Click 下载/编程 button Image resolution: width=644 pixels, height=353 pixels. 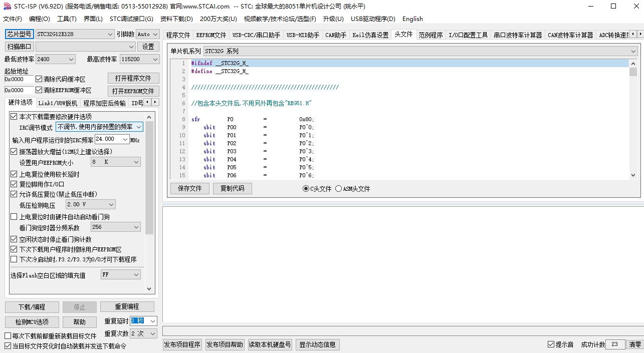[x=32, y=307]
